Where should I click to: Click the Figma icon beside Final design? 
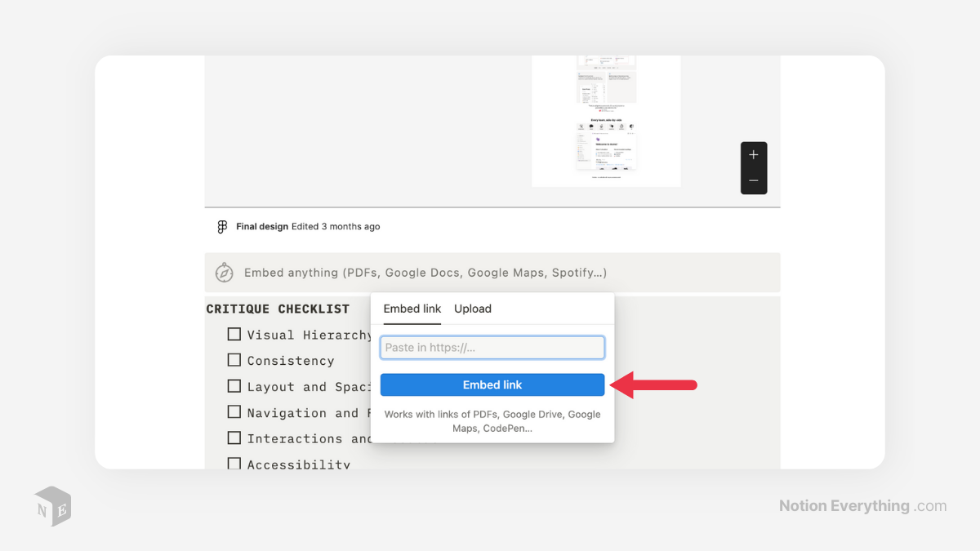click(x=222, y=226)
